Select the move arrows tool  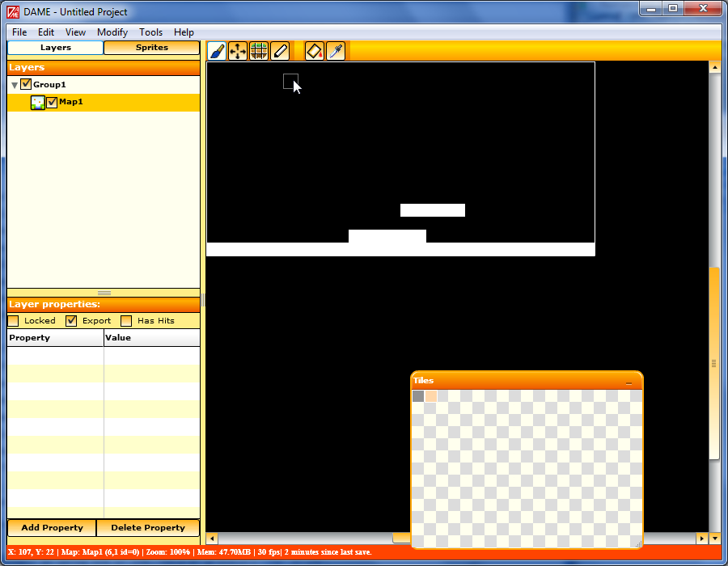click(238, 51)
